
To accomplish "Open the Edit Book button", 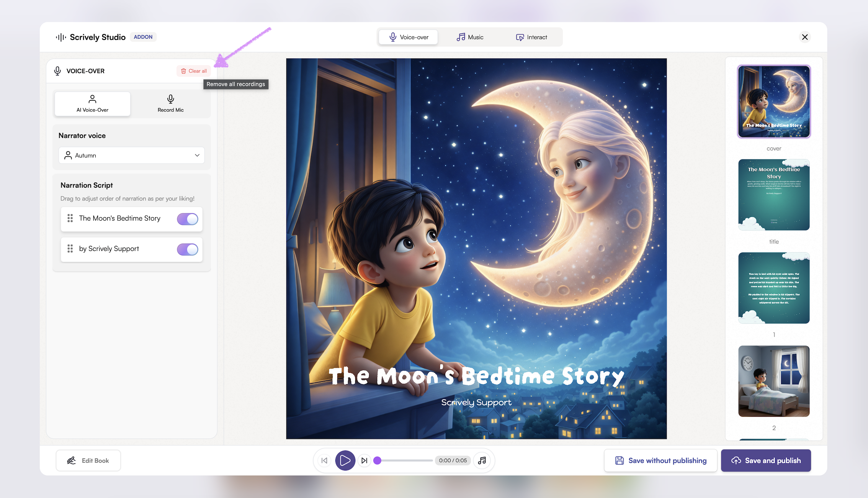I will (x=88, y=460).
